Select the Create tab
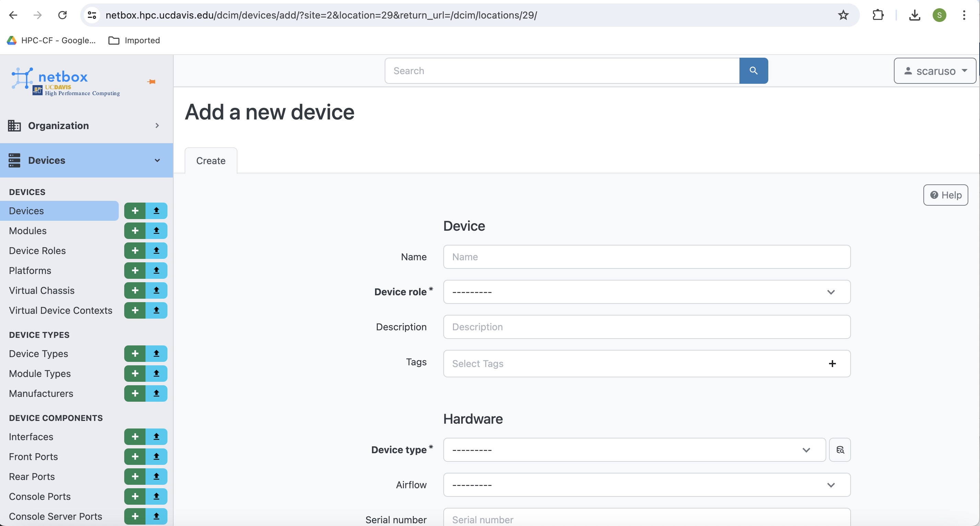 coord(211,161)
